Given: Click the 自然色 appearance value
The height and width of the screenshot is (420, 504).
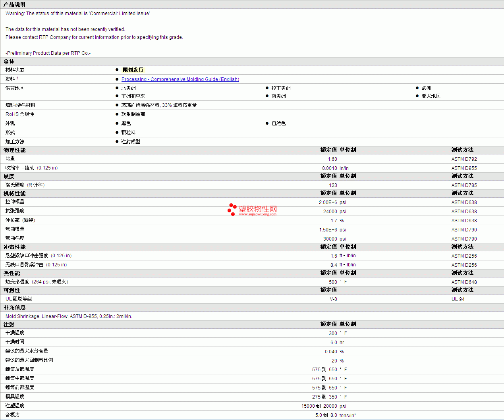Looking at the screenshot, I should pos(279,123).
